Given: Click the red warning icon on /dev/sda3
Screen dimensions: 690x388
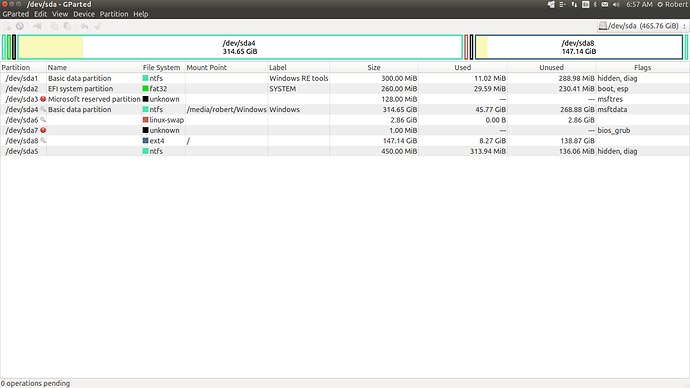Looking at the screenshot, I should point(43,99).
